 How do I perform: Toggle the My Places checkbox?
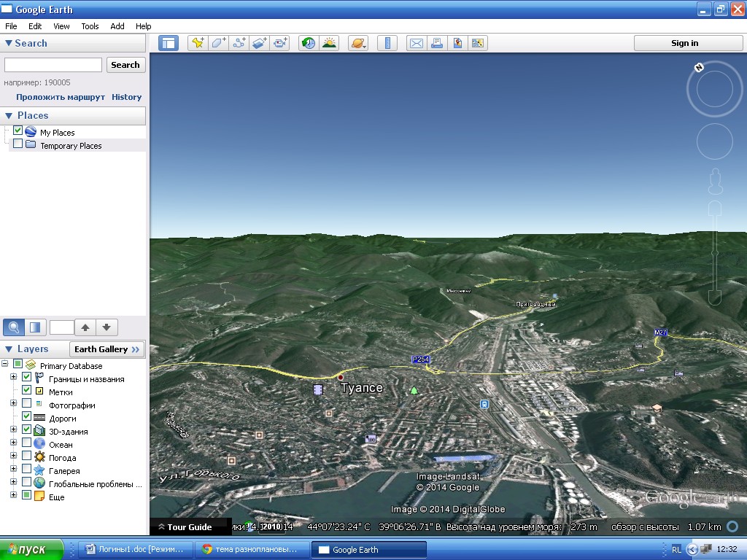[x=18, y=130]
